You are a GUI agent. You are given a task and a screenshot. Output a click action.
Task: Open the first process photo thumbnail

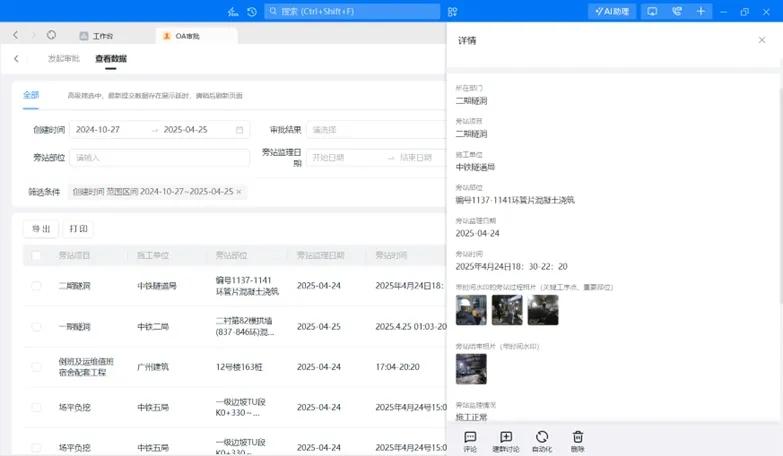coord(471,310)
